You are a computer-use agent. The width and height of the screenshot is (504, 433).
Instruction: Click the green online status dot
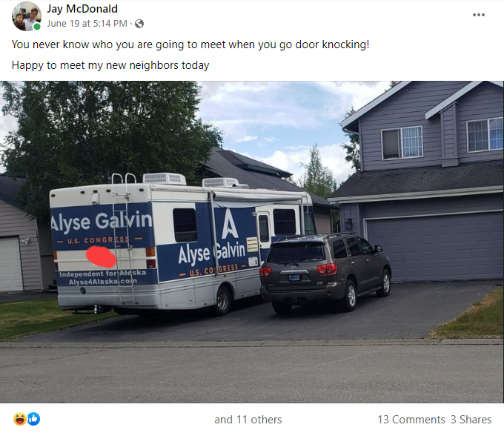pyautogui.click(x=37, y=27)
